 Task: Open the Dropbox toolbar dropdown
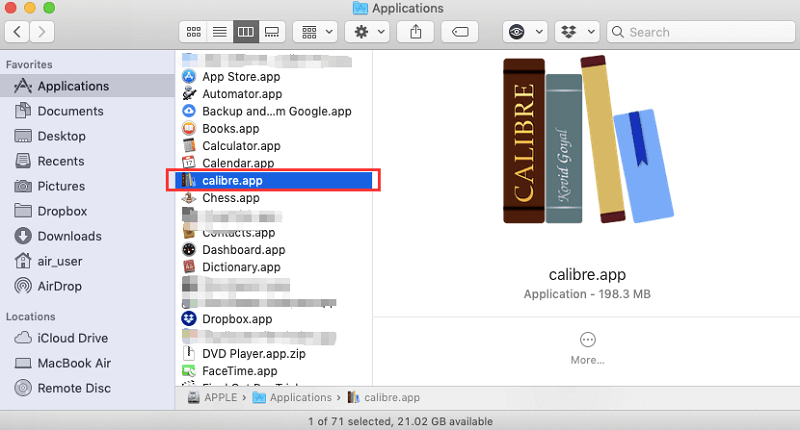(577, 32)
